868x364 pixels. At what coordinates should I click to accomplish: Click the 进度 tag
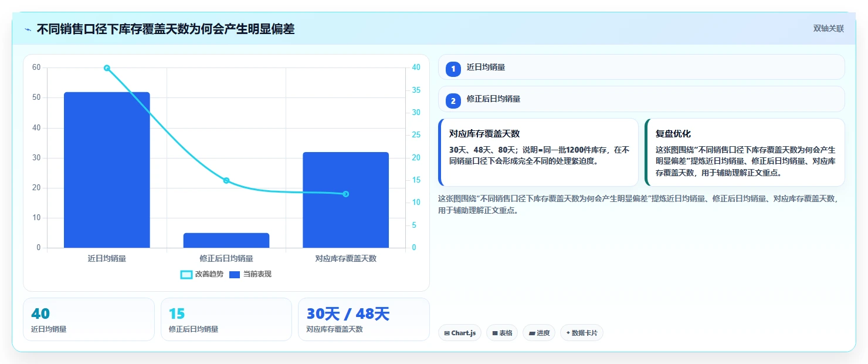[x=539, y=333]
